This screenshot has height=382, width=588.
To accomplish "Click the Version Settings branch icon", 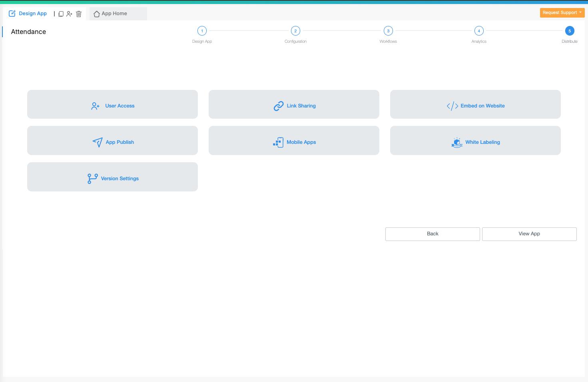I will (x=92, y=179).
